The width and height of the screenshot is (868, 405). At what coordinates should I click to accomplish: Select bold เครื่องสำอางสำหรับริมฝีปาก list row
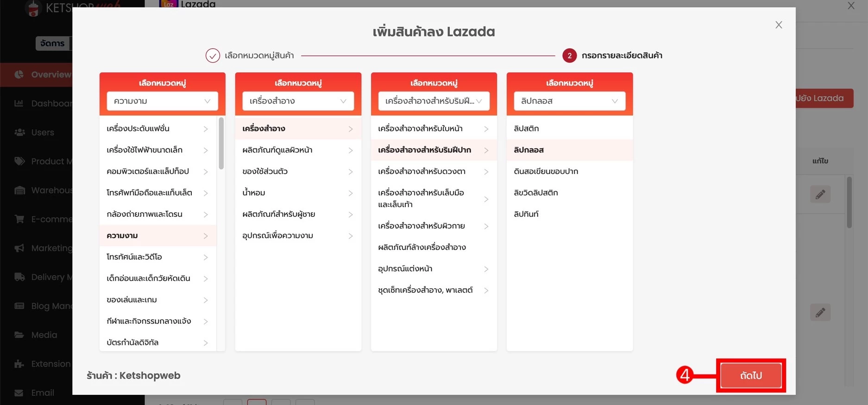click(434, 150)
